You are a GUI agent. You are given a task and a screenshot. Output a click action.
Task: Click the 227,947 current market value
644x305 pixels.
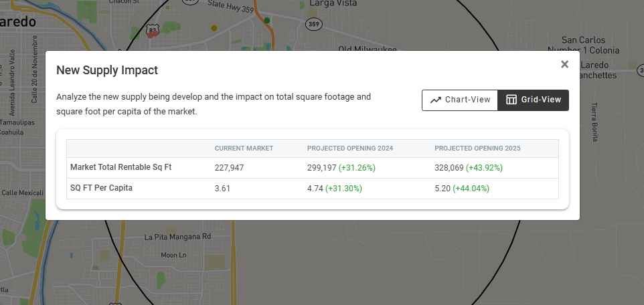(230, 168)
